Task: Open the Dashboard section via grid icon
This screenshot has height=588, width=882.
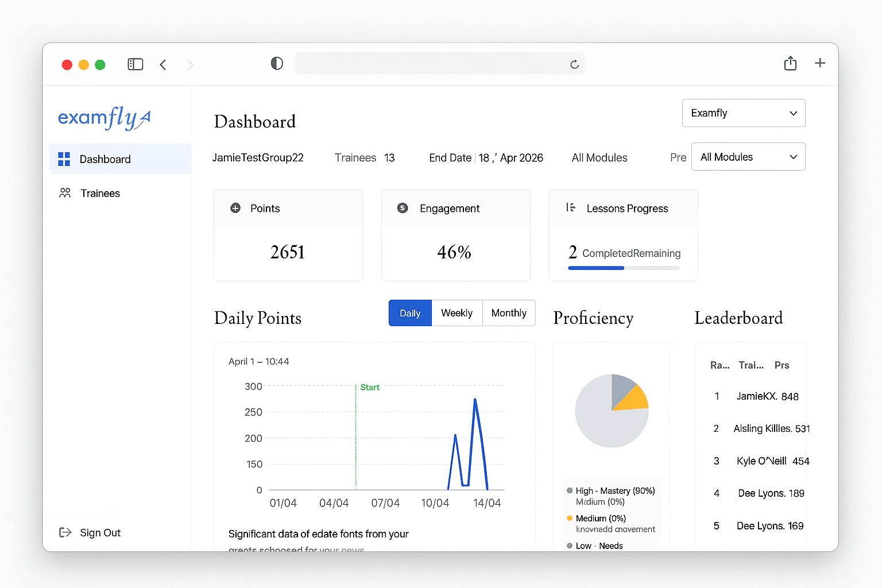Action: tap(64, 159)
